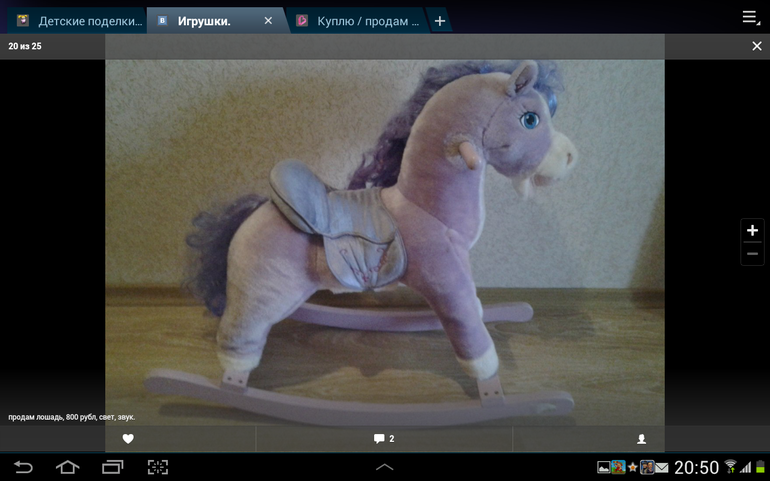This screenshot has height=481, width=770.
Task: Close the Игрушки tab
Action: [268, 21]
